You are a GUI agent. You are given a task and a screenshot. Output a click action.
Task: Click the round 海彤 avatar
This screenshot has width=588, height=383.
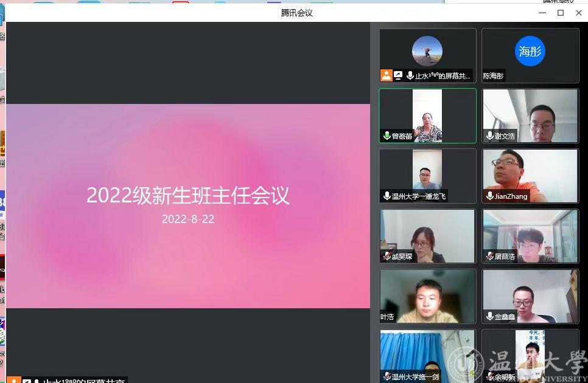tap(530, 52)
